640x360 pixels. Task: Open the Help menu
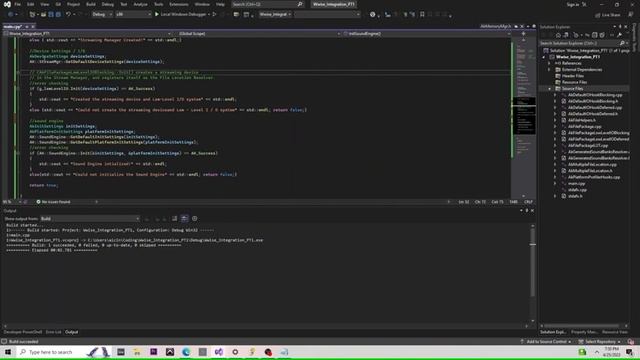pyautogui.click(x=220, y=4)
